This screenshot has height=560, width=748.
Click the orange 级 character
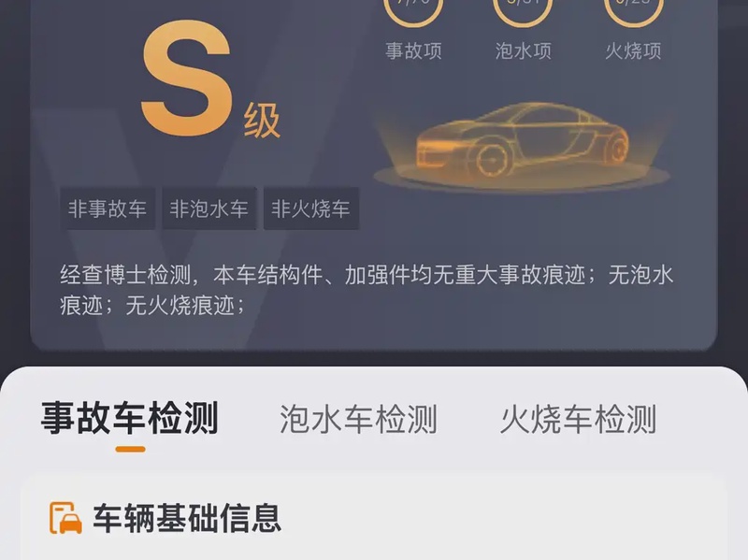coord(262,121)
